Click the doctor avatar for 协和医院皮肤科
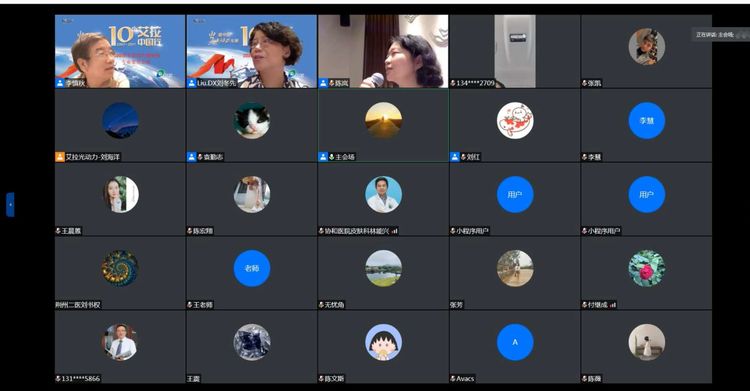Image resolution: width=750 pixels, height=391 pixels. (x=383, y=194)
